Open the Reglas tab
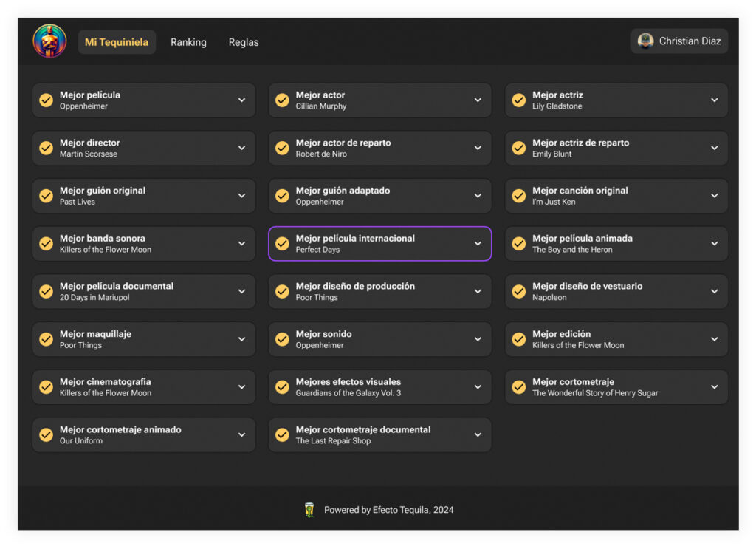This screenshot has width=756, height=549. click(x=244, y=42)
